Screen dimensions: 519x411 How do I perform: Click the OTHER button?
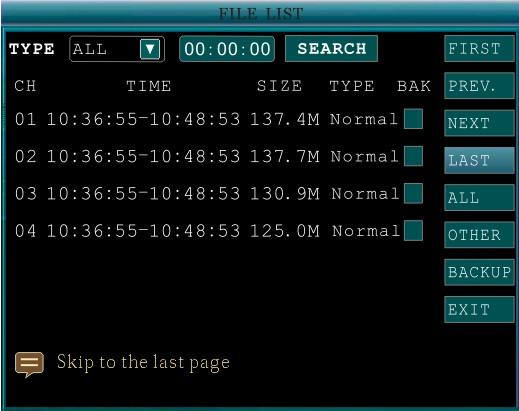pyautogui.click(x=479, y=235)
